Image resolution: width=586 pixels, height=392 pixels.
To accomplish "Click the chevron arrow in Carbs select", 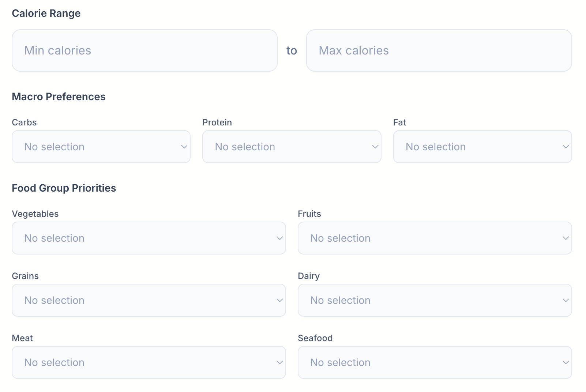I will click(x=184, y=147).
